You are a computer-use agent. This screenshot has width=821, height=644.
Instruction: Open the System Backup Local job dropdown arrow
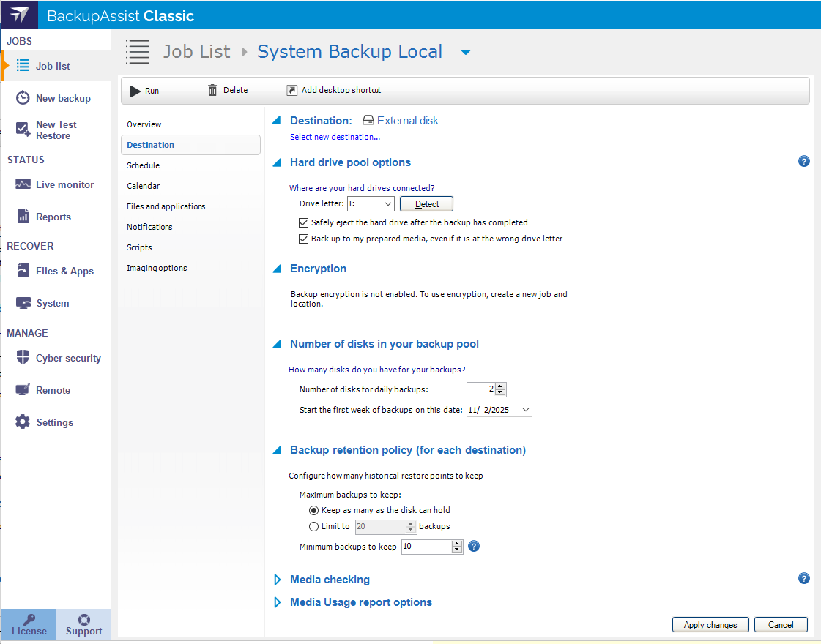coord(465,53)
